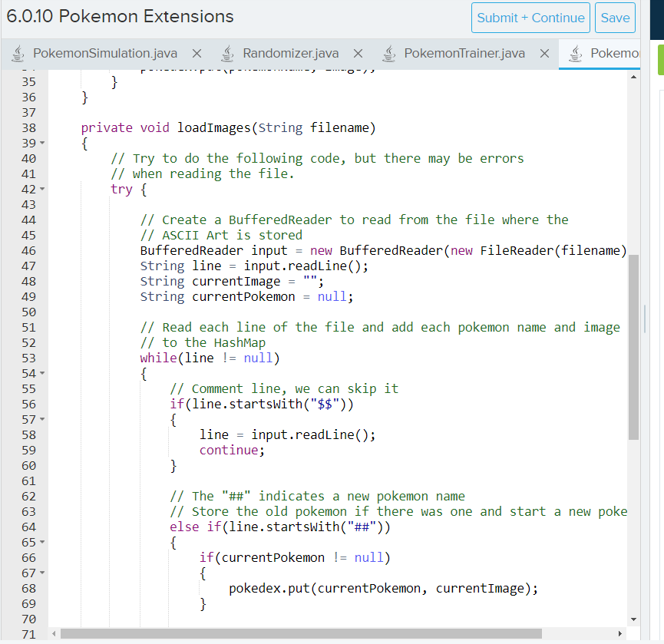Click the Java coffee cup icon on PokemonSimulation.java tab

point(17,54)
